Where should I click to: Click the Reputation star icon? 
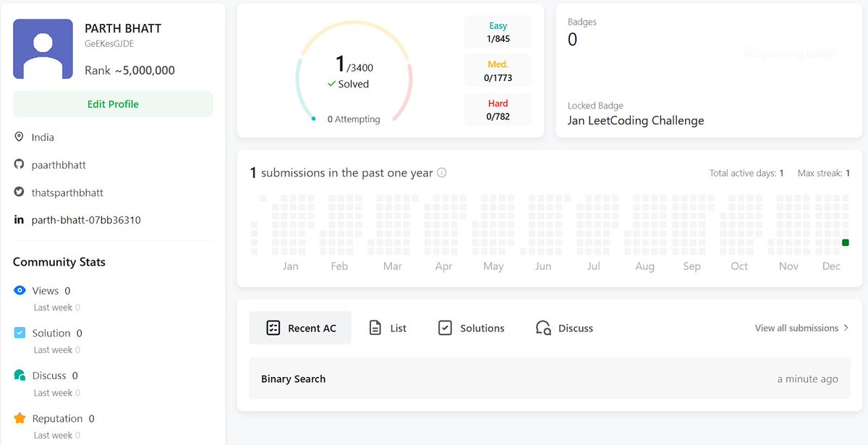click(x=20, y=418)
